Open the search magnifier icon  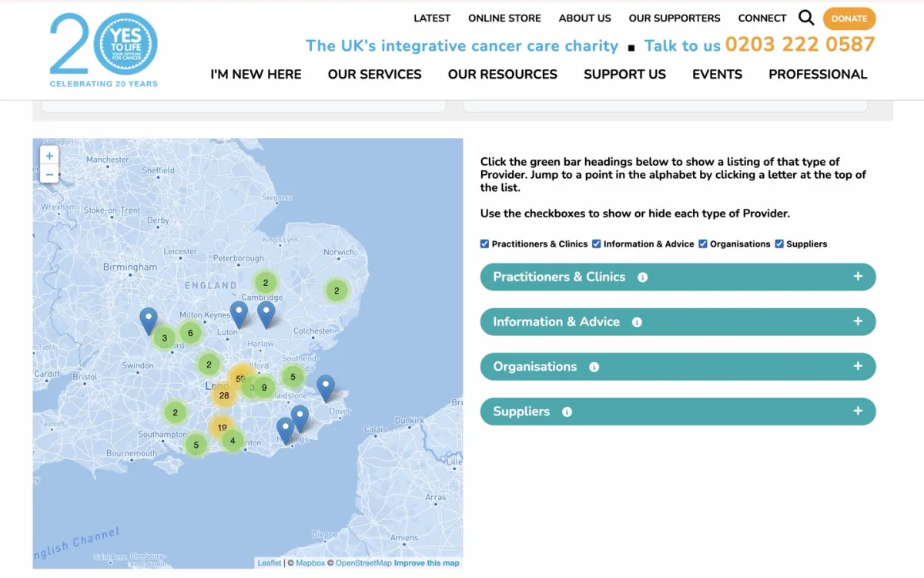coord(806,18)
